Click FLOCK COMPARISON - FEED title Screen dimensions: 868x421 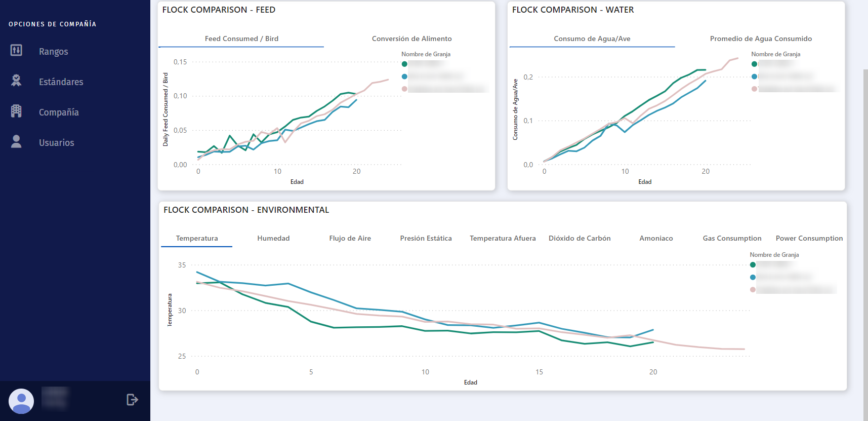[219, 10]
